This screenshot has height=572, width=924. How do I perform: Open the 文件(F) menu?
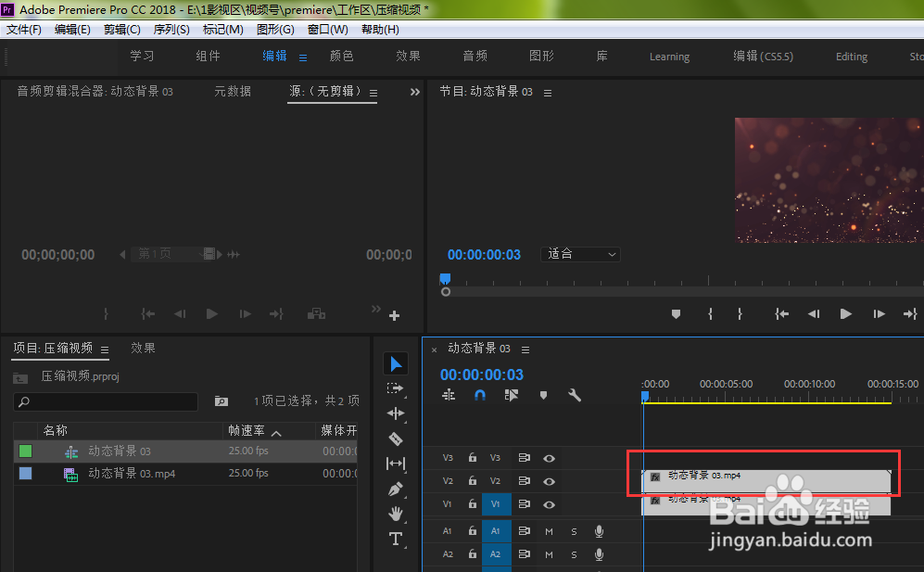(x=23, y=30)
